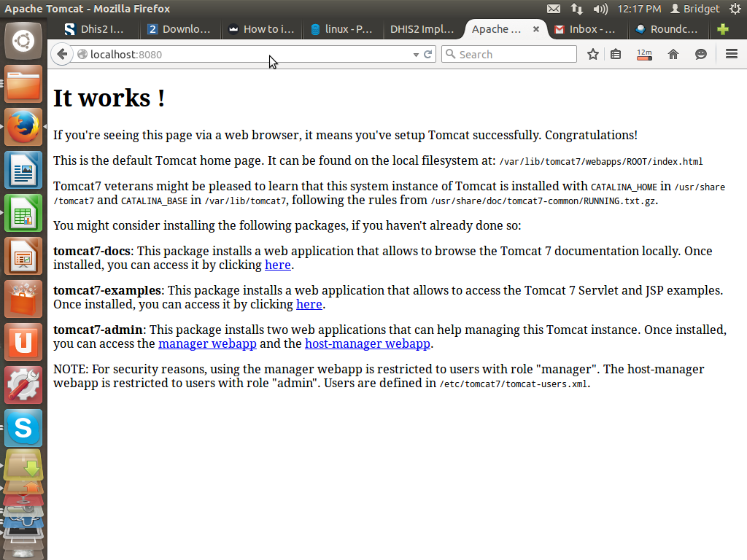Click the Firefox launcher icon
The width and height of the screenshot is (747, 560).
[23, 127]
